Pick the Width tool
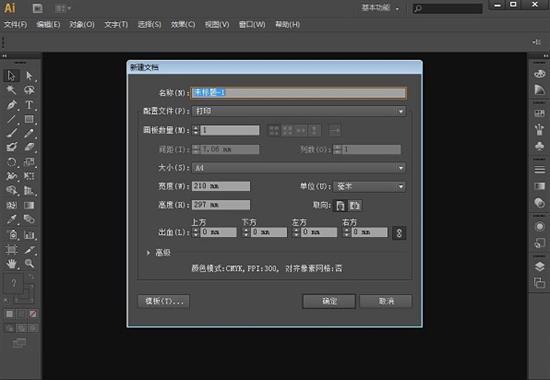Viewport: 550px width, 380px height. 11,176
